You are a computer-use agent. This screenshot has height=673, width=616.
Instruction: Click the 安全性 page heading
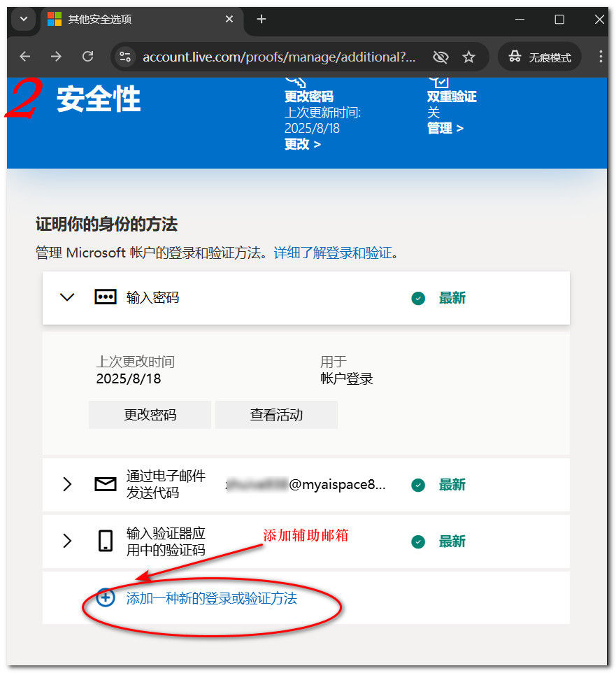(99, 99)
